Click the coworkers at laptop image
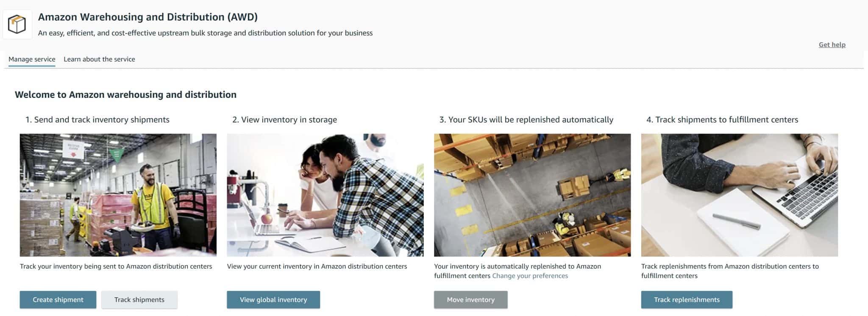Viewport: 868px width, 316px height. (325, 195)
